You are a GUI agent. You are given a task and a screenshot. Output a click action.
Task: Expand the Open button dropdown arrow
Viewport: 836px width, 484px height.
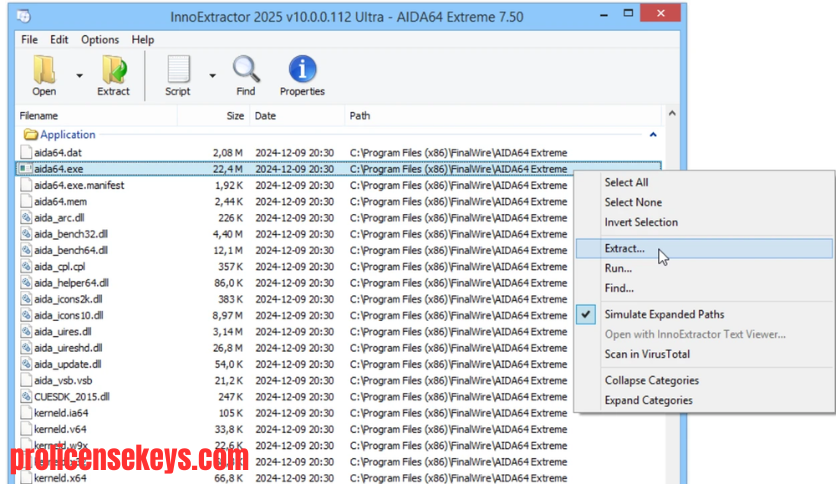tap(79, 76)
